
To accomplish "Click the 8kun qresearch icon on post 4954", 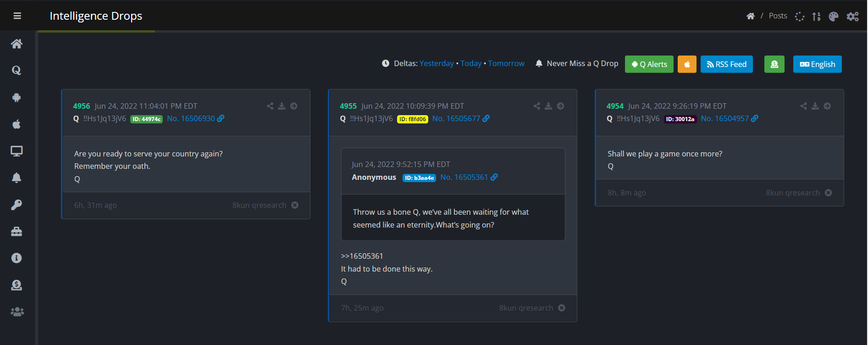I will [828, 193].
